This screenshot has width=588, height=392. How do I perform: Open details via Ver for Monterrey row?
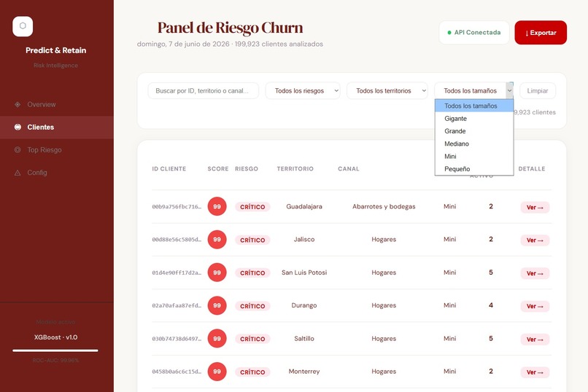(535, 372)
